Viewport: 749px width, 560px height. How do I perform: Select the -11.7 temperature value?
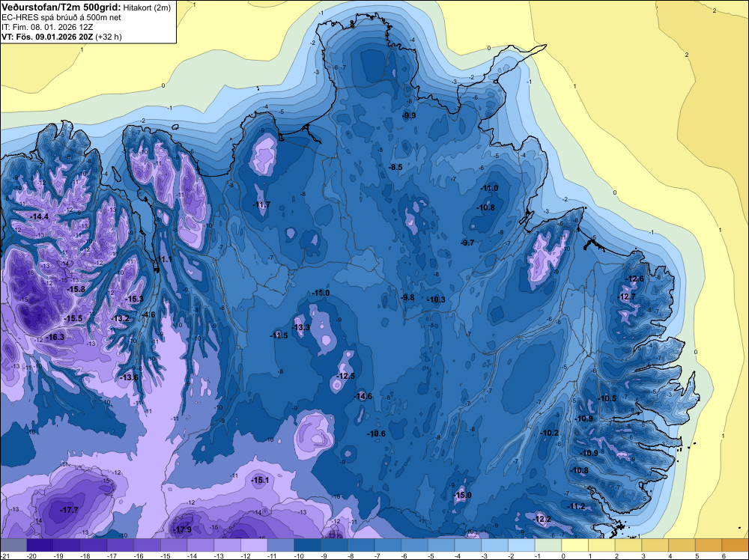click(261, 205)
